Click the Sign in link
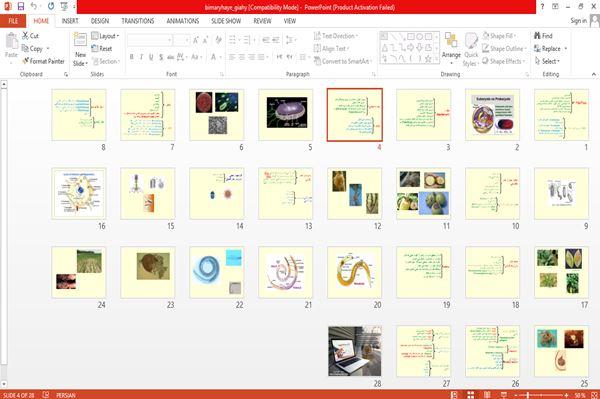600x399 pixels. coord(578,21)
